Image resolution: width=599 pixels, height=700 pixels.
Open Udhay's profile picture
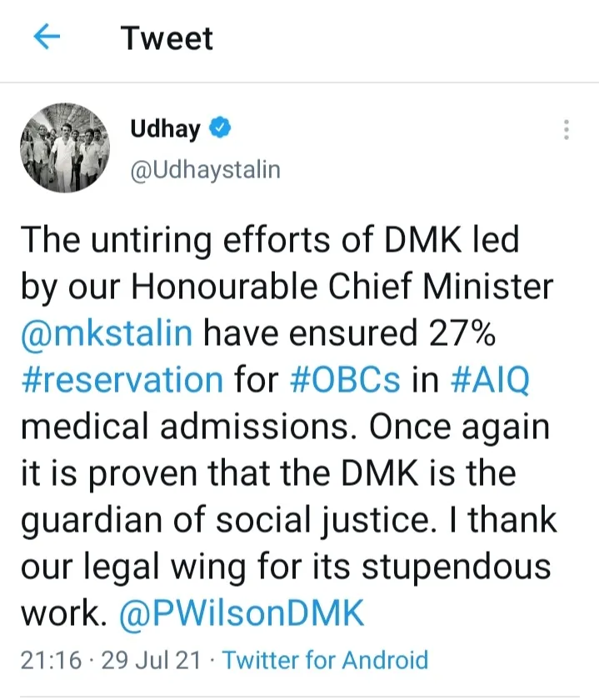(x=65, y=148)
